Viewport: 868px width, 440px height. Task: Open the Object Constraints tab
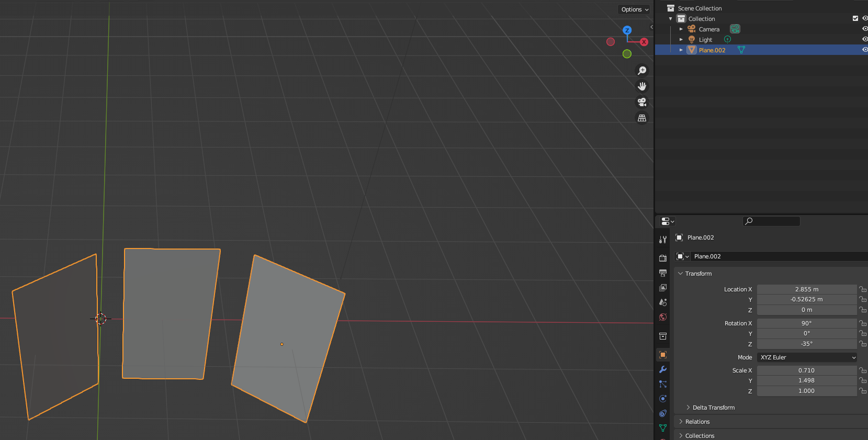point(663,413)
